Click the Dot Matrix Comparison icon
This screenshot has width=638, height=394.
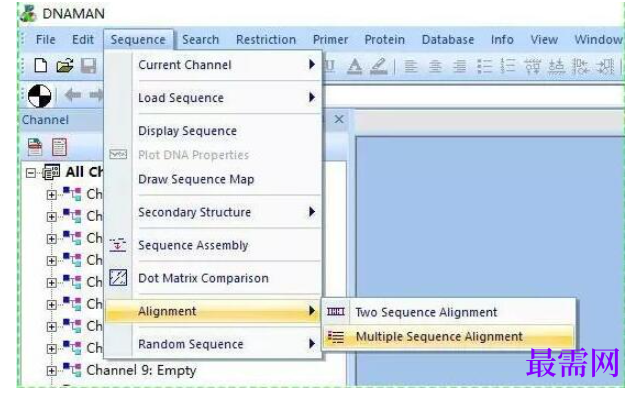click(x=118, y=278)
